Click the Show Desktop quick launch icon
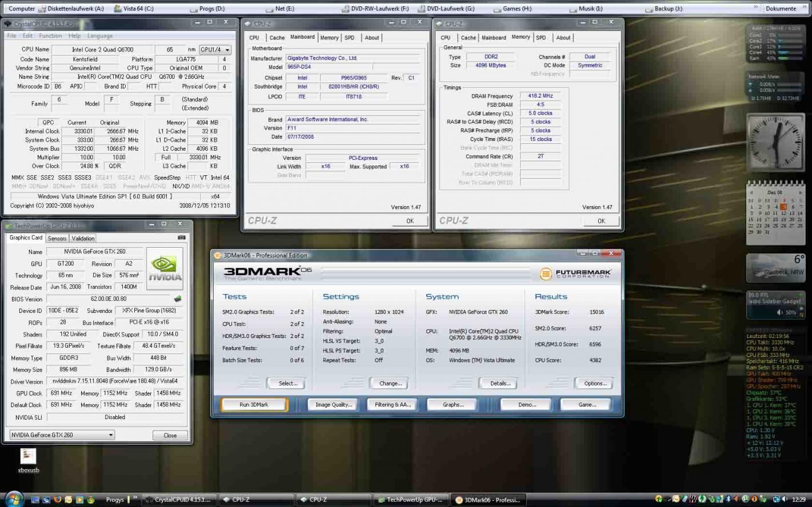The image size is (812, 507). pyautogui.click(x=35, y=500)
